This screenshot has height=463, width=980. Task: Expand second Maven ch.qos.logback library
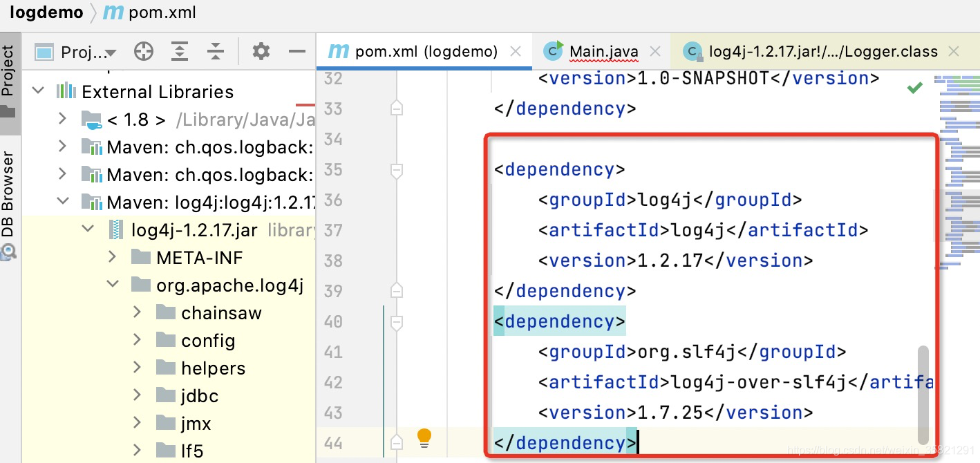coord(63,174)
